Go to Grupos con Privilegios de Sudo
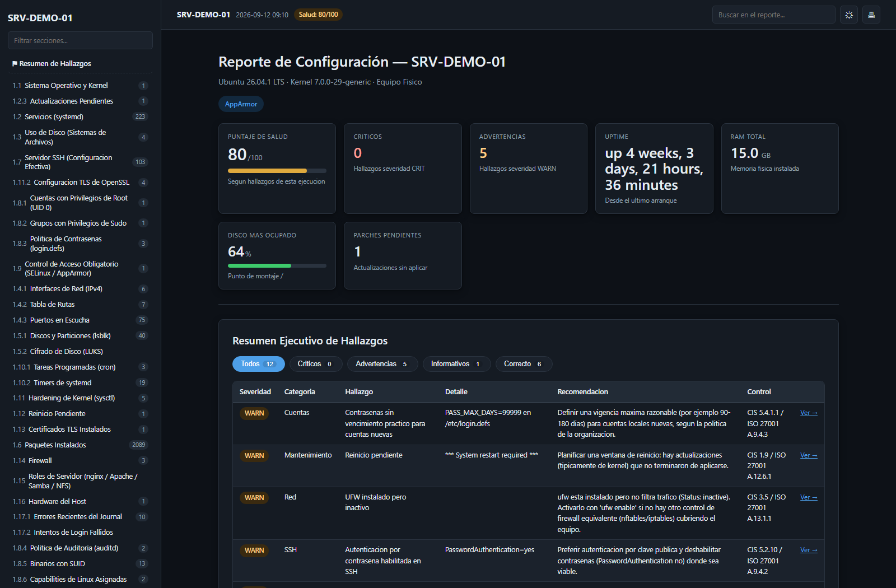Screen dimensions: 896x588 (80, 223)
